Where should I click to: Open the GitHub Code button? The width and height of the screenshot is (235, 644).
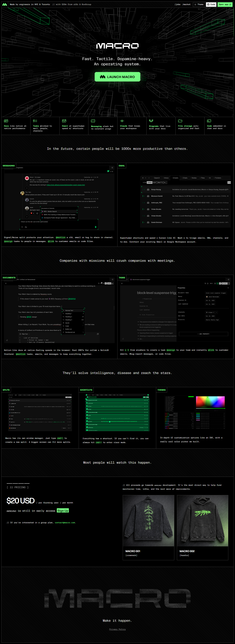[211, 5]
